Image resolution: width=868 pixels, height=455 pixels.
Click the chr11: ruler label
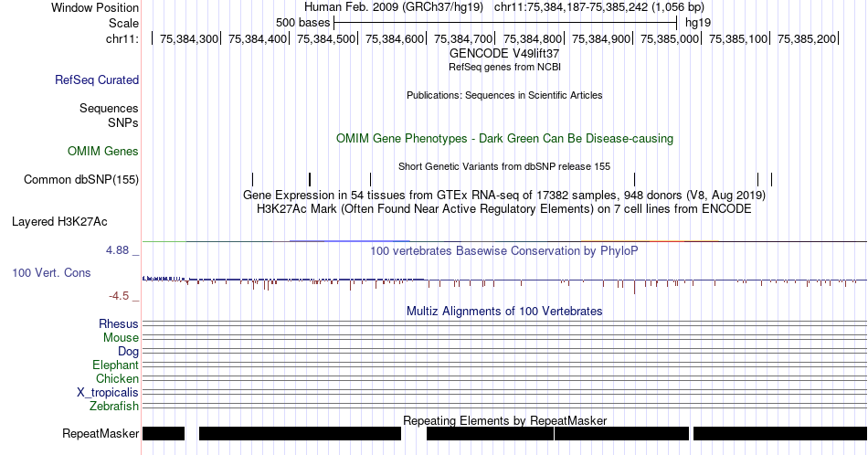(122, 38)
